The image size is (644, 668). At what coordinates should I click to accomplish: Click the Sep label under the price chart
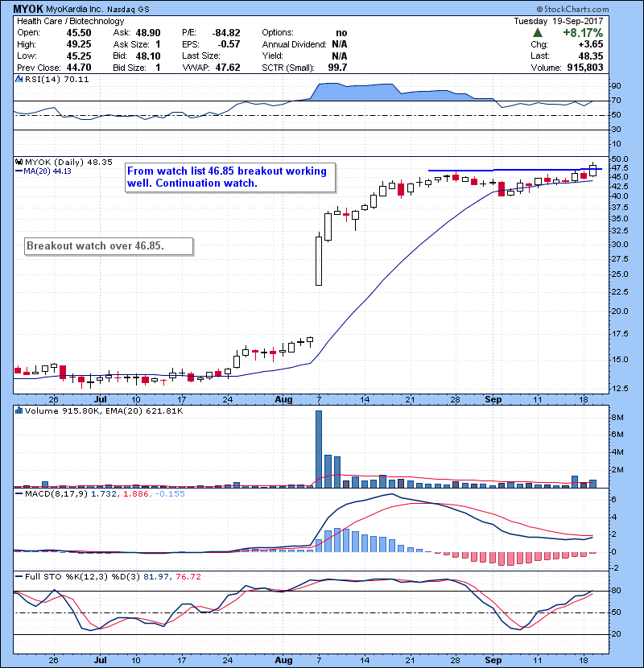pos(493,400)
